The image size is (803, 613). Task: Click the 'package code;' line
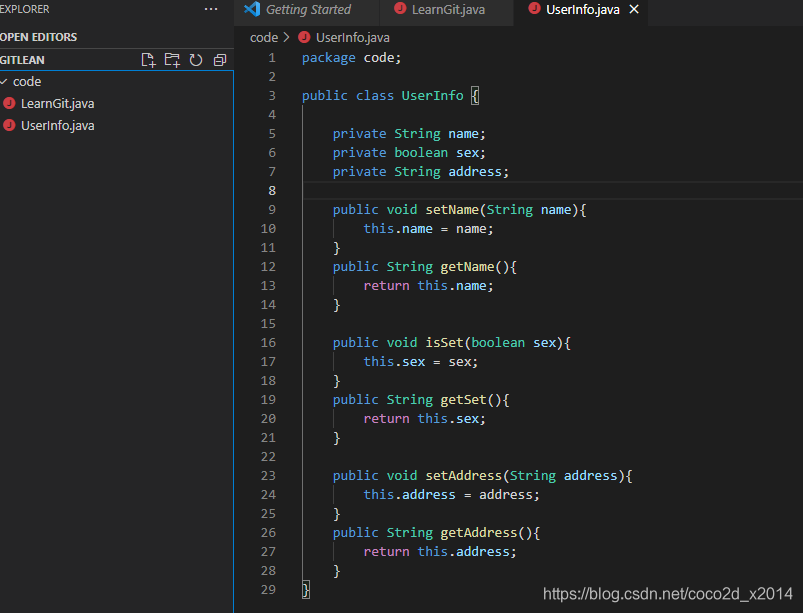click(351, 58)
